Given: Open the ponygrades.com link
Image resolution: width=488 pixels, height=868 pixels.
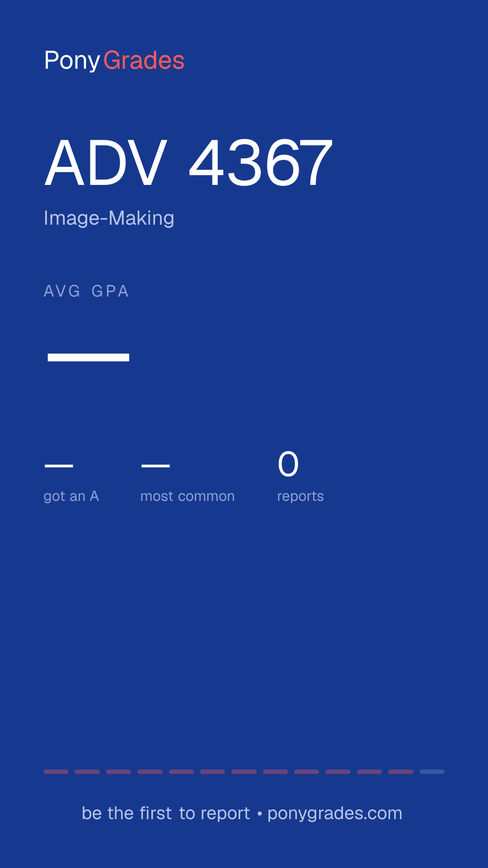Looking at the screenshot, I should tap(335, 814).
